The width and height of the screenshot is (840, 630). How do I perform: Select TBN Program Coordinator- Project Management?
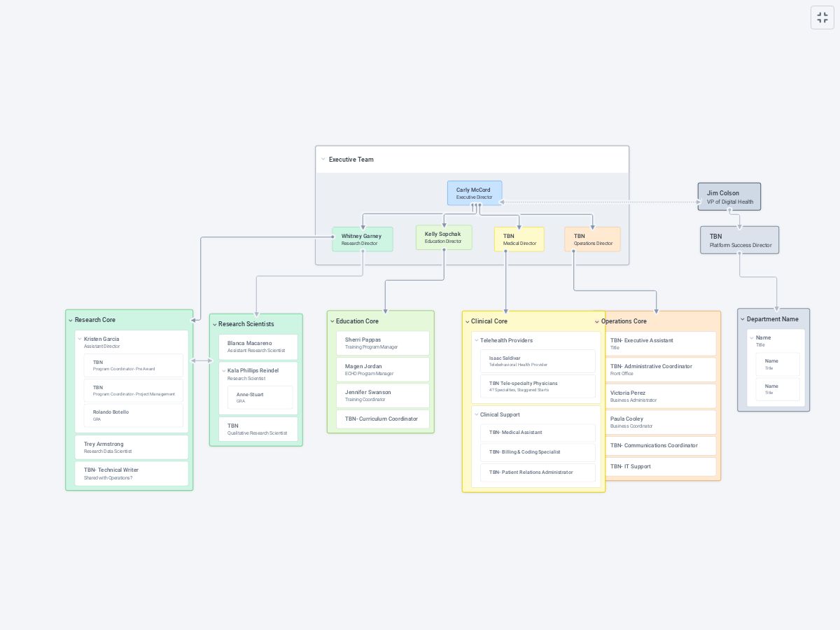click(134, 391)
